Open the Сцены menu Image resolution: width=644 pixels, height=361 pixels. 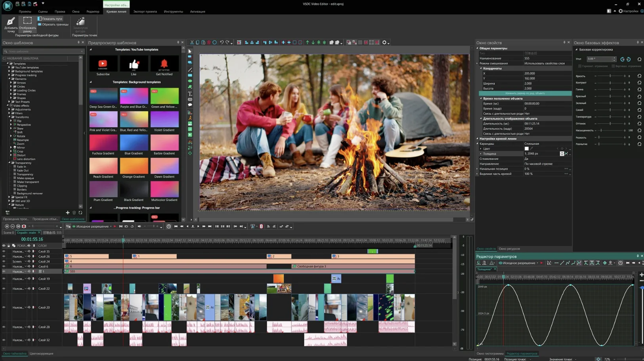click(x=43, y=11)
